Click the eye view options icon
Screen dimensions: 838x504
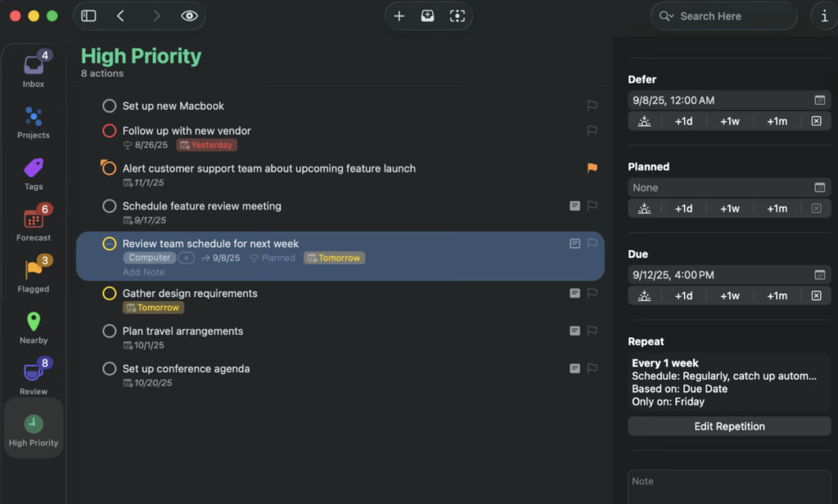coord(189,16)
